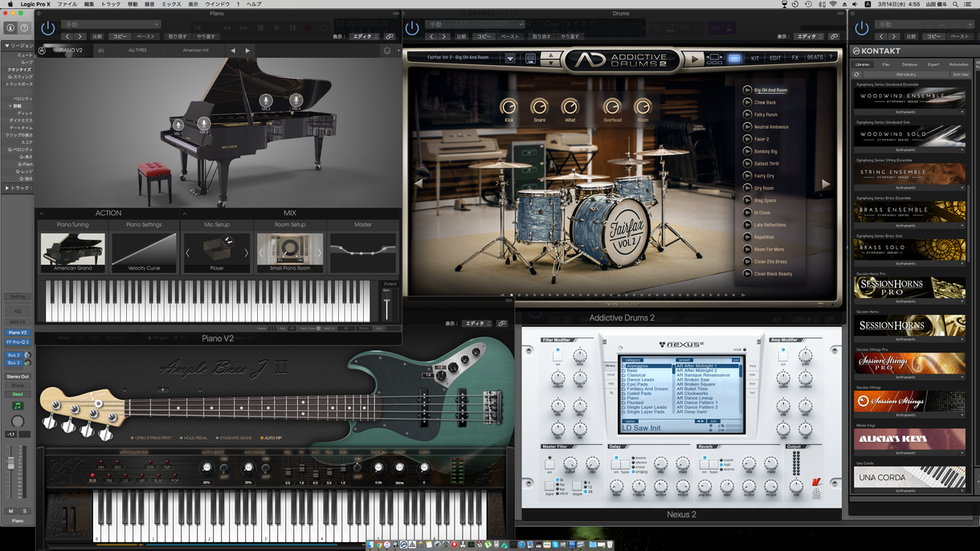The image size is (980, 551).
Task: Open the File menu in Logic Pro X
Action: [x=67, y=4]
